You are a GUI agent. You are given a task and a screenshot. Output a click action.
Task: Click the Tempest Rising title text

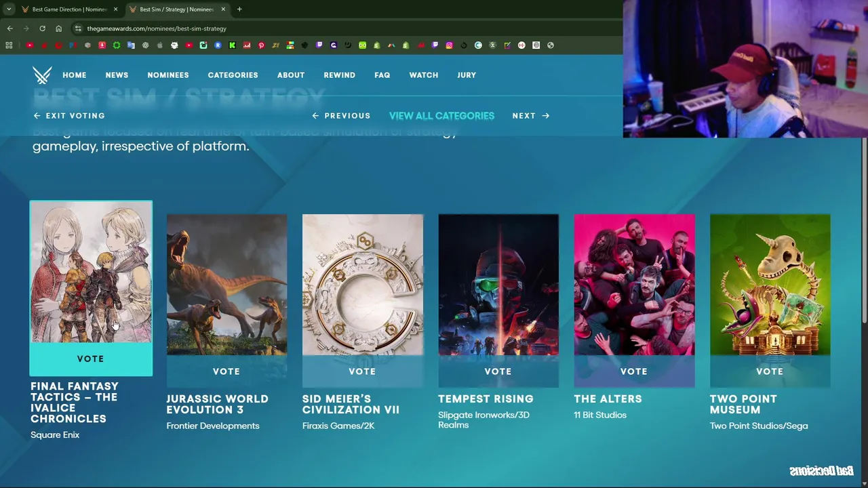pyautogui.click(x=486, y=399)
